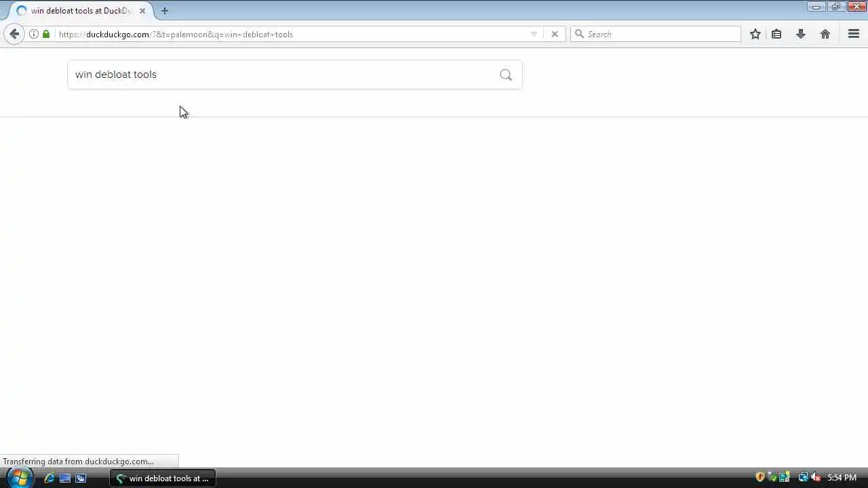Image resolution: width=868 pixels, height=488 pixels.
Task: Select the 'win debloat tools at DuckDu' tab
Action: pyautogui.click(x=80, y=11)
